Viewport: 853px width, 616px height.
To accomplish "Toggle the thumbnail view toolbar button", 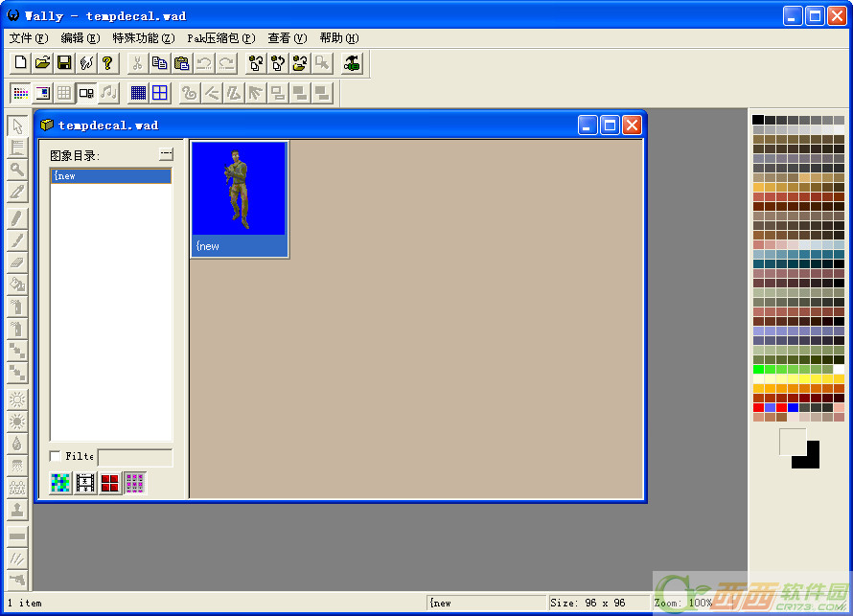I will coord(86,93).
